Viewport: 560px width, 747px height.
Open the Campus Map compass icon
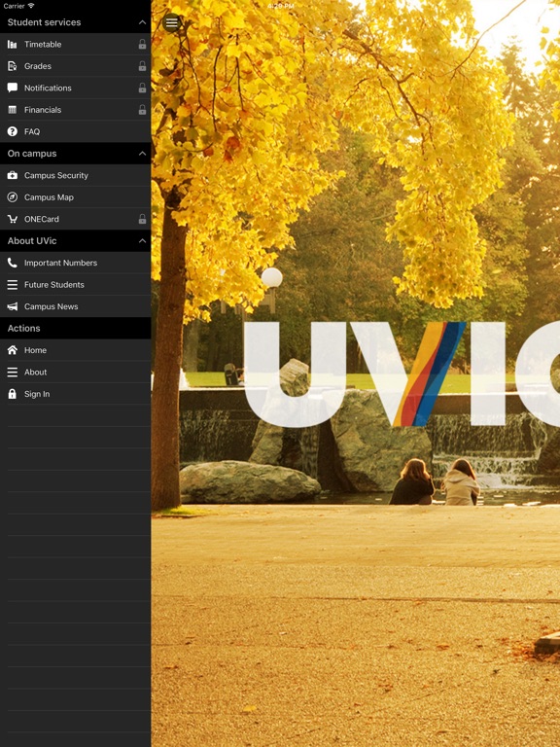(13, 197)
